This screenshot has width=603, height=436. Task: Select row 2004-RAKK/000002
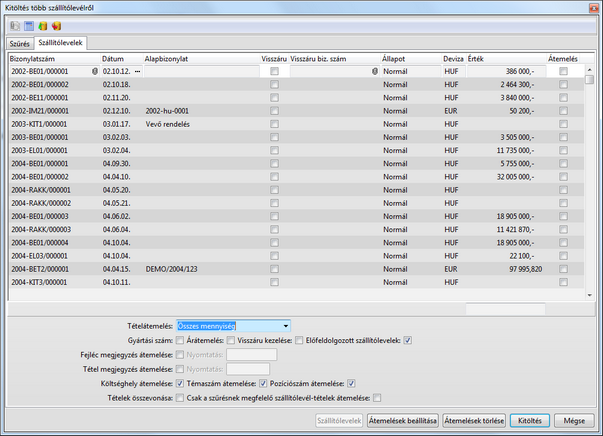point(296,203)
